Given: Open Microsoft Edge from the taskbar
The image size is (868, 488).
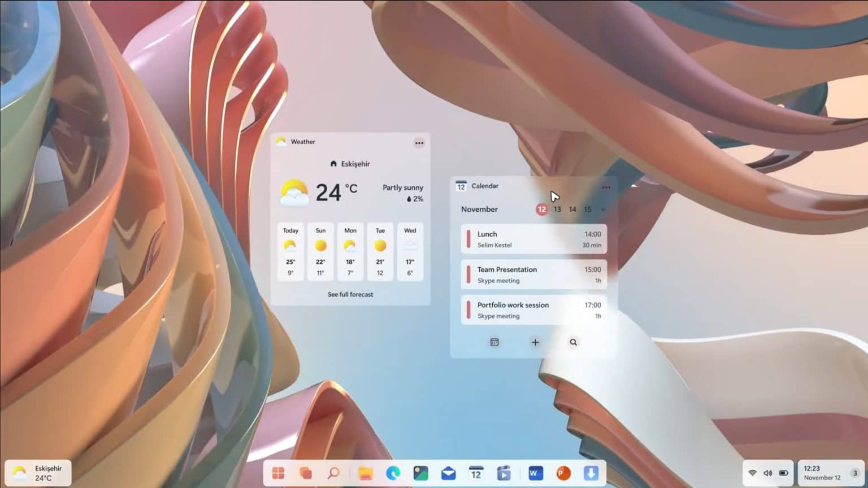Looking at the screenshot, I should coord(393,473).
